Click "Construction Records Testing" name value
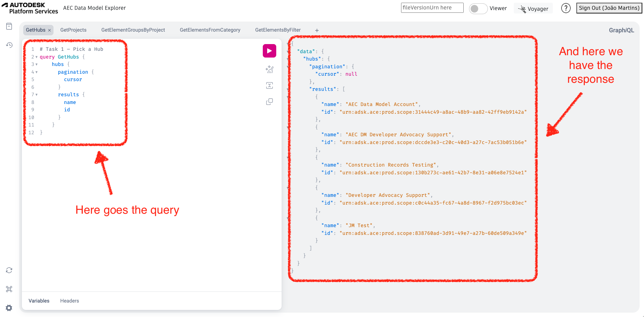This screenshot has height=317, width=644. pos(391,165)
